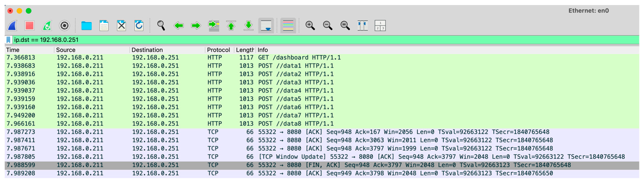Save the capture file icon

pyautogui.click(x=104, y=26)
